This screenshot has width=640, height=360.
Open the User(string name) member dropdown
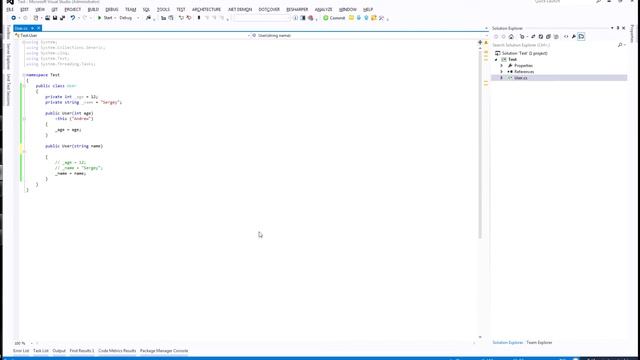point(369,36)
